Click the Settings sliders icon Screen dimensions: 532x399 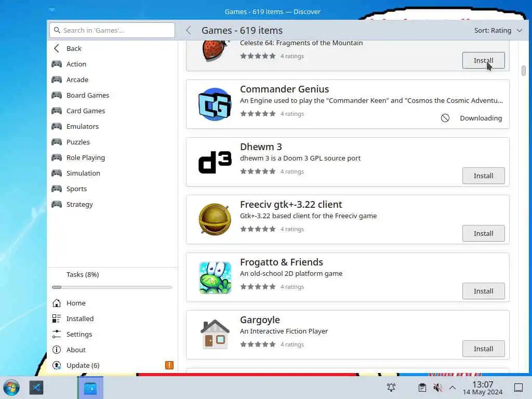coord(57,334)
